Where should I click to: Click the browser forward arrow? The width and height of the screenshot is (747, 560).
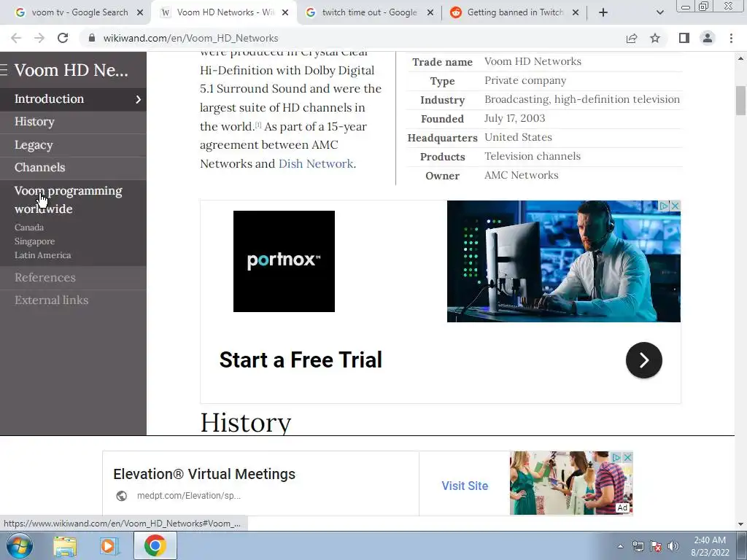[39, 38]
